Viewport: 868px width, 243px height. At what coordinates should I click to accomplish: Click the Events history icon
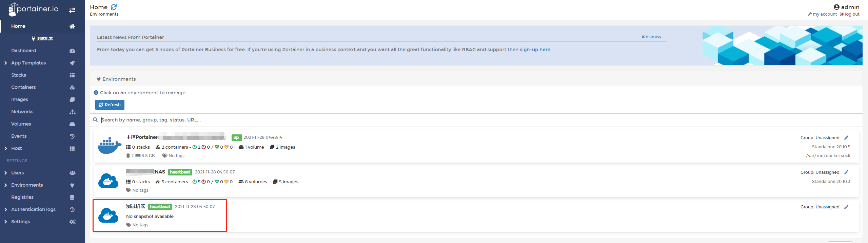(72, 136)
